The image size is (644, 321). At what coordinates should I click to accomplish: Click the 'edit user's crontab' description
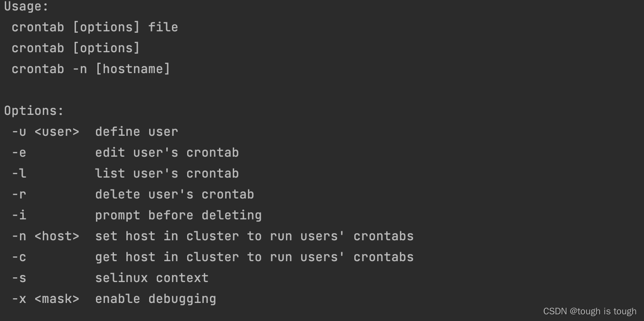click(167, 152)
